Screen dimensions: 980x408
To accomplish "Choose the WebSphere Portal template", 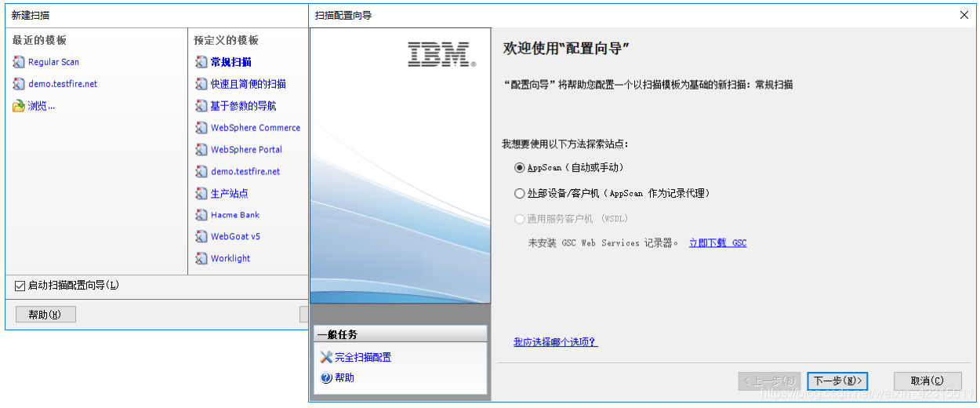I will click(x=246, y=150).
